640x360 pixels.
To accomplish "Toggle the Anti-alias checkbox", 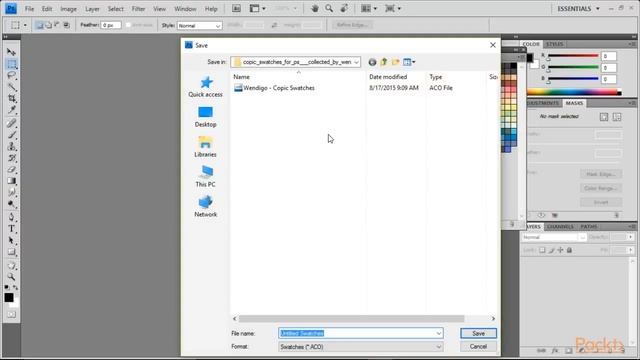I will pyautogui.click(x=128, y=25).
